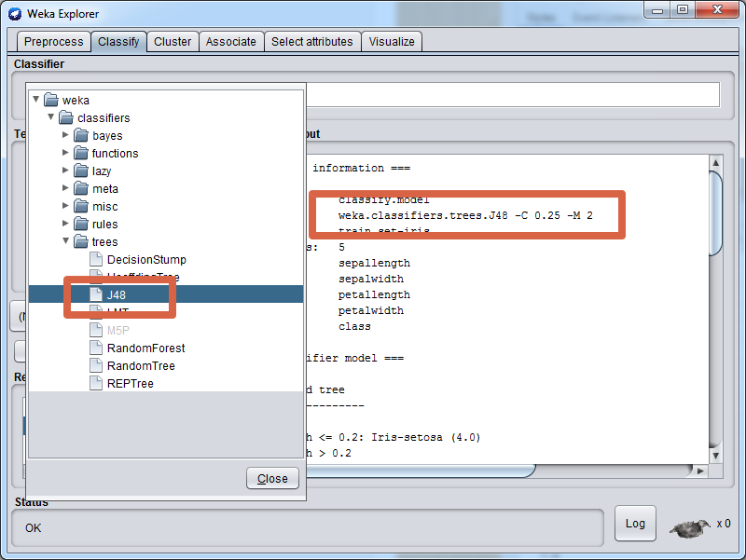The image size is (746, 560).
Task: Click output vertical scrollbar down arrow
Action: pos(715,456)
